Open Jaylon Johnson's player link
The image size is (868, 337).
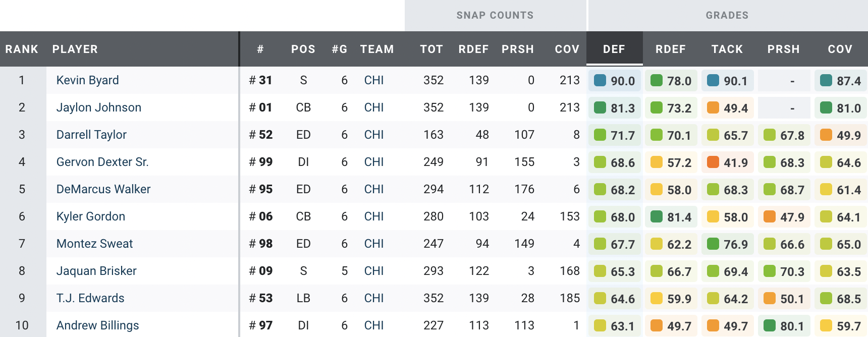pos(98,107)
